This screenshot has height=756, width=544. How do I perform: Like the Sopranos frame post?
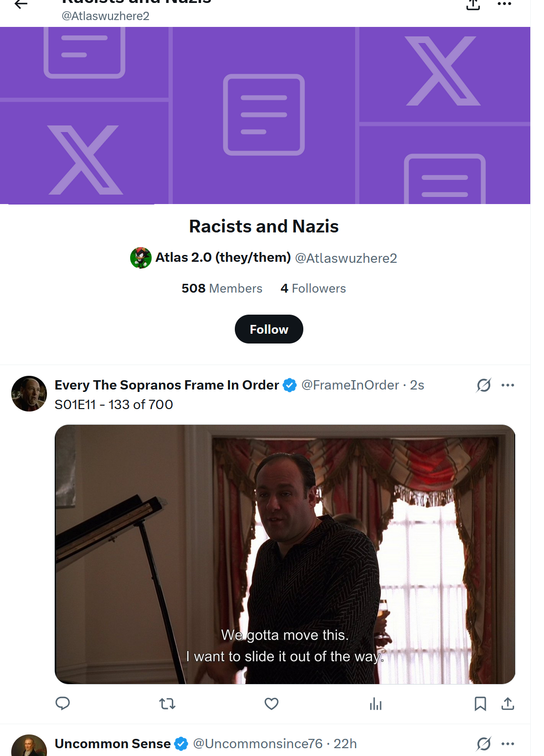point(272,704)
